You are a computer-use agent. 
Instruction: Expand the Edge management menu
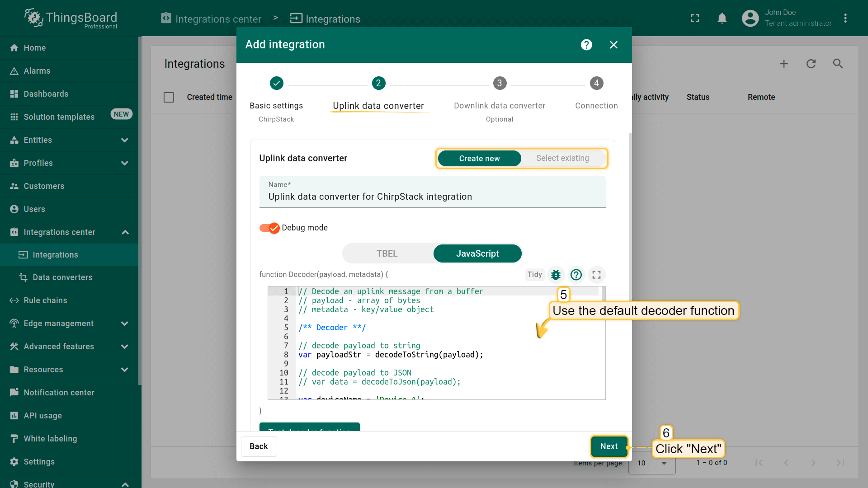pos(125,324)
